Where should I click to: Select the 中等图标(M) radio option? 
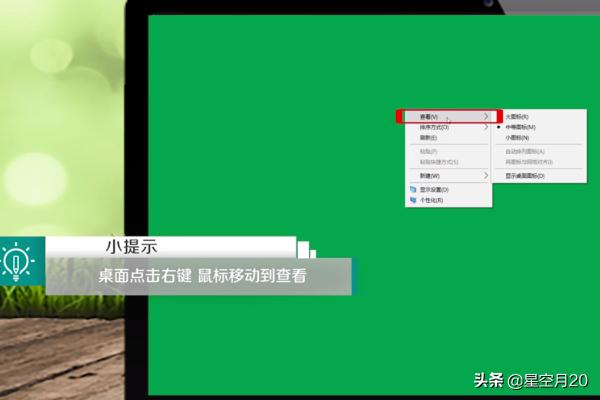click(x=539, y=127)
